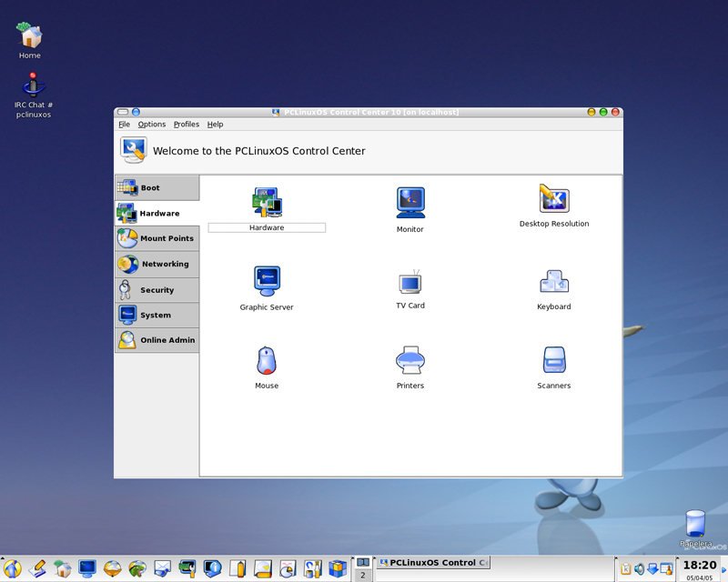The height and width of the screenshot is (582, 728).
Task: Select the Online Admin category
Action: click(x=157, y=340)
